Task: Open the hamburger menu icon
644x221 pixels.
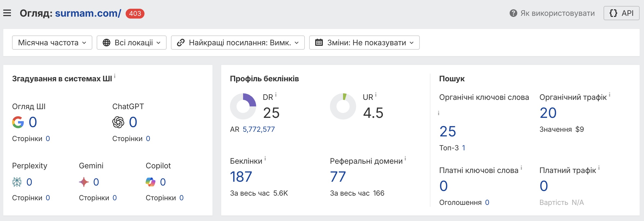Action: point(7,13)
